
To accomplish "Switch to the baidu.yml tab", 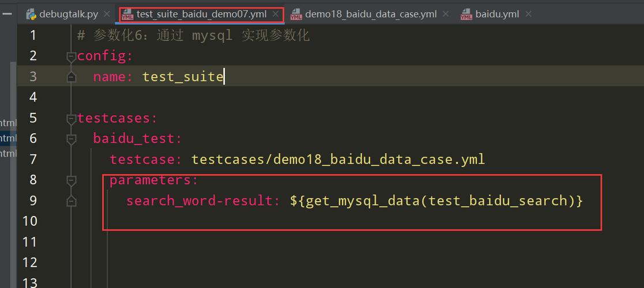I will (497, 14).
